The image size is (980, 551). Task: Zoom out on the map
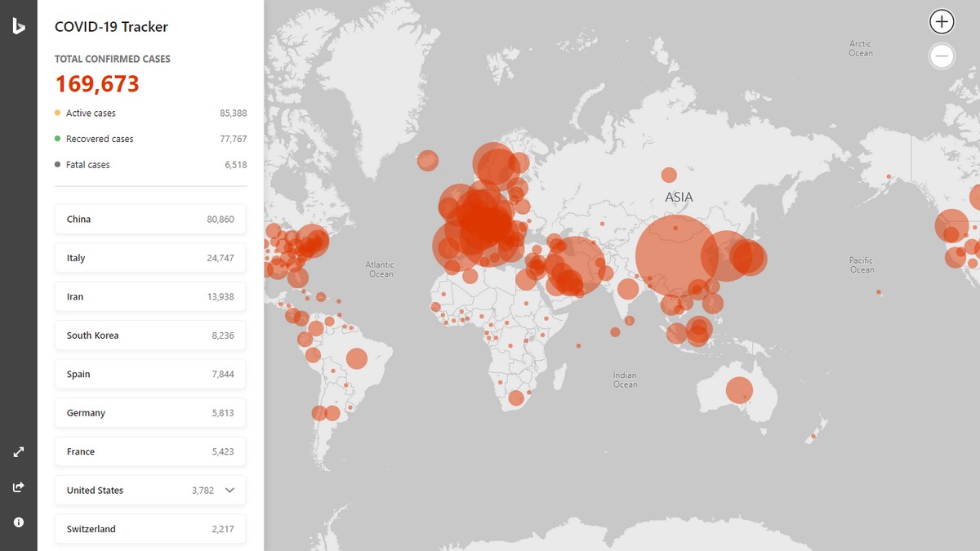coord(942,56)
